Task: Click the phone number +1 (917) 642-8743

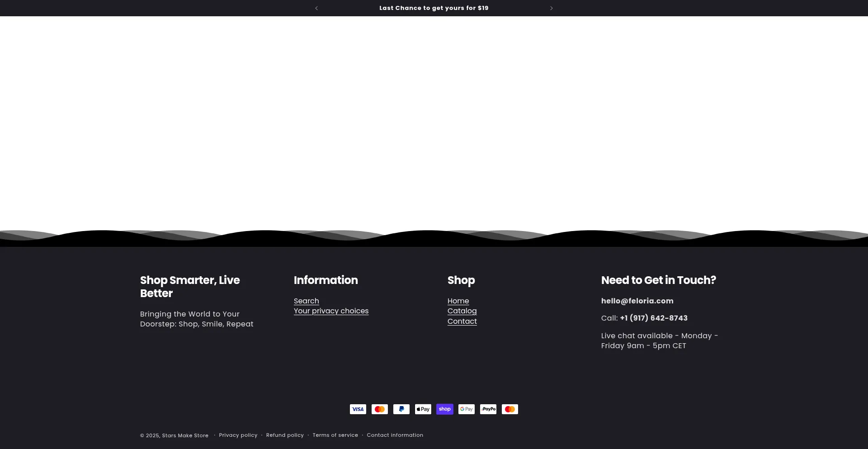Action: (653, 318)
